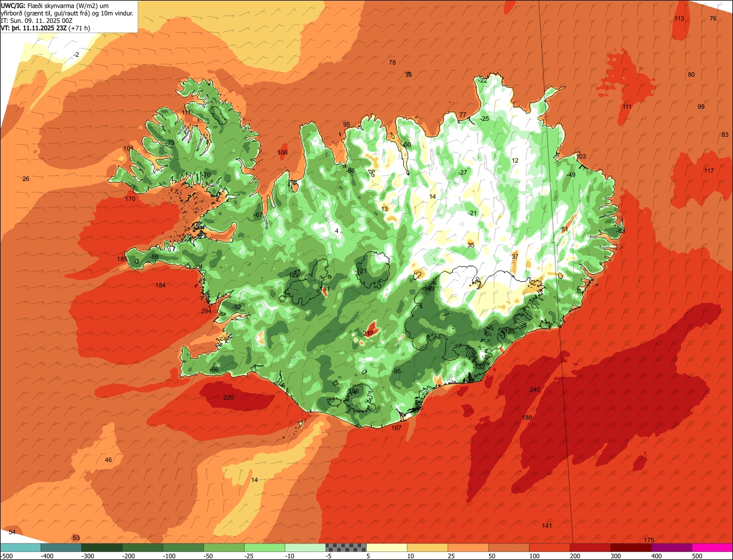Image resolution: width=733 pixels, height=560 pixels.
Task: Click the map value 76 in the top right corner
Action: pyautogui.click(x=713, y=18)
